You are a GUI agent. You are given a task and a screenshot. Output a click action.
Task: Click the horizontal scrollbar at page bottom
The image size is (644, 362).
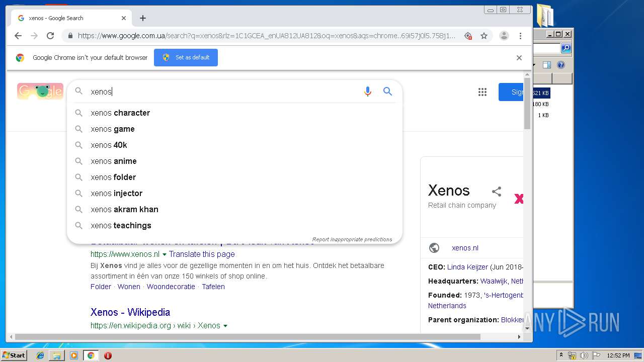pyautogui.click(x=248, y=337)
